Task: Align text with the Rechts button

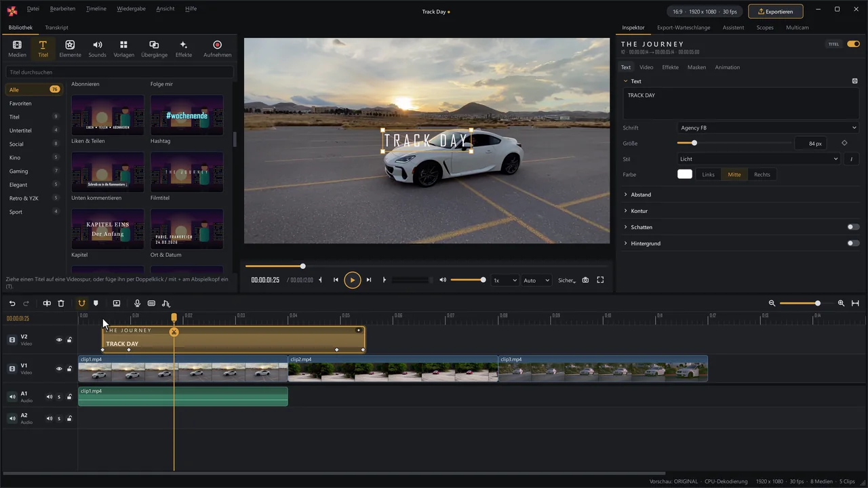Action: pyautogui.click(x=762, y=175)
